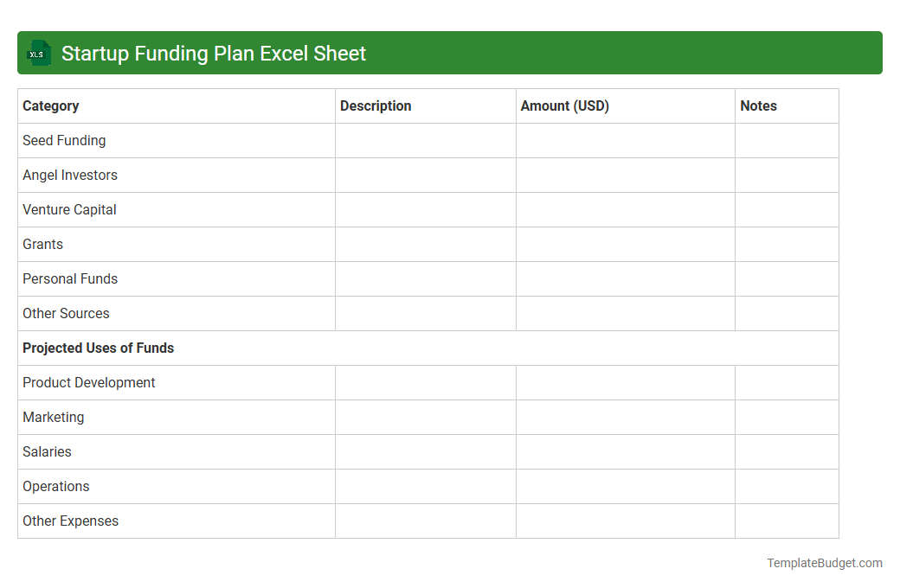The image size is (900, 588).
Task: Select the Projected Uses of Funds header
Action: click(98, 348)
